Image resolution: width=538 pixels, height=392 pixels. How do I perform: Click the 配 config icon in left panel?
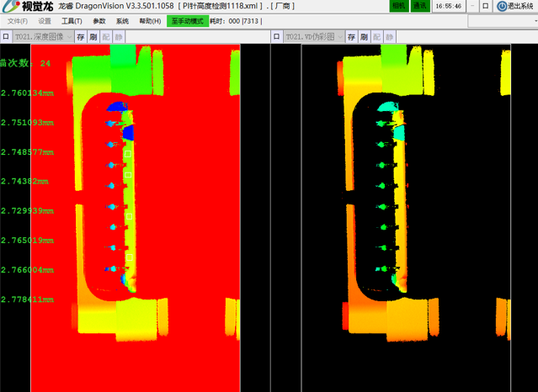point(106,37)
